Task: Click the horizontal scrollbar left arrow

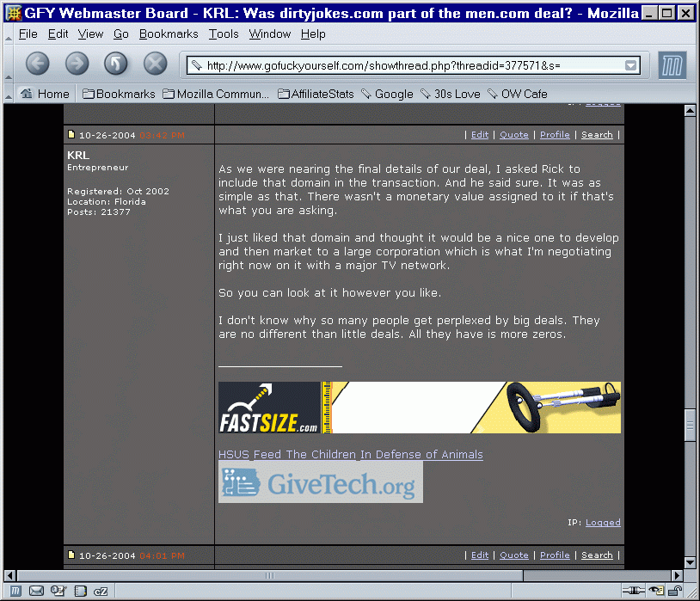Action: point(9,575)
